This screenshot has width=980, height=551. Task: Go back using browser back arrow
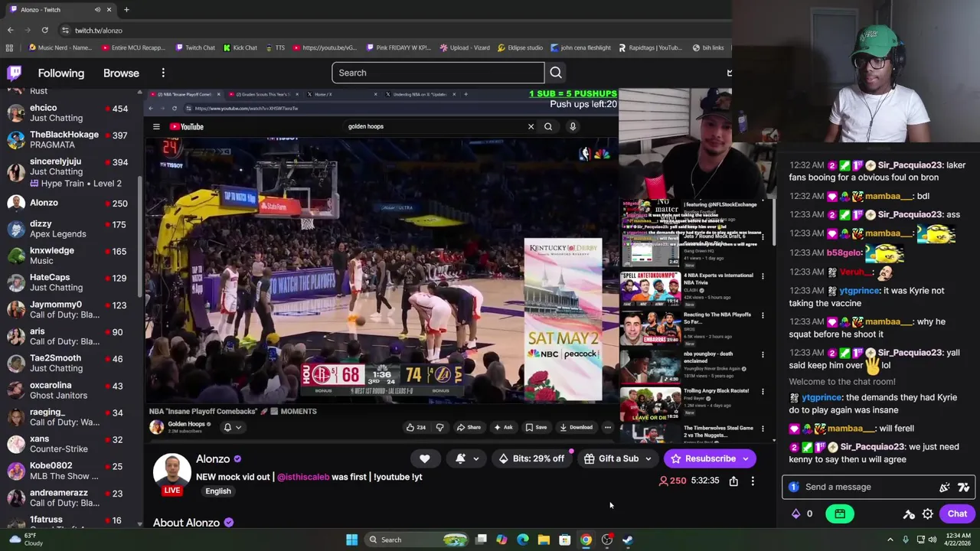(x=10, y=30)
